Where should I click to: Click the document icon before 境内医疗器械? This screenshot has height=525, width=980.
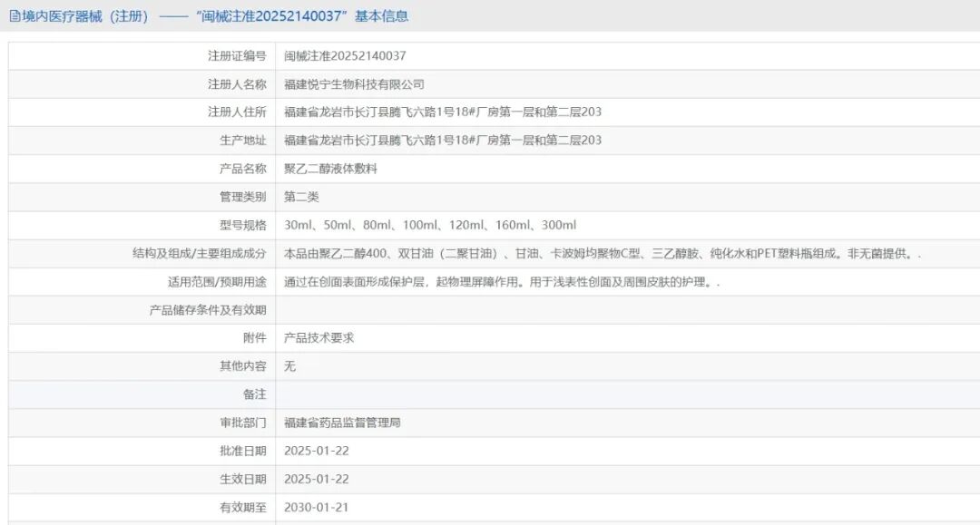point(15,15)
